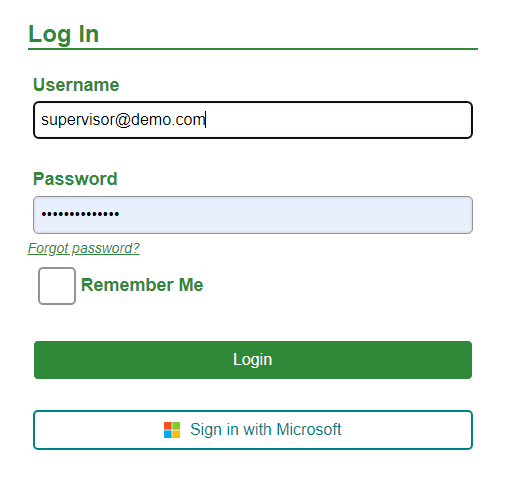Place cursor in the light blue password box
The height and width of the screenshot is (484, 505).
click(253, 215)
